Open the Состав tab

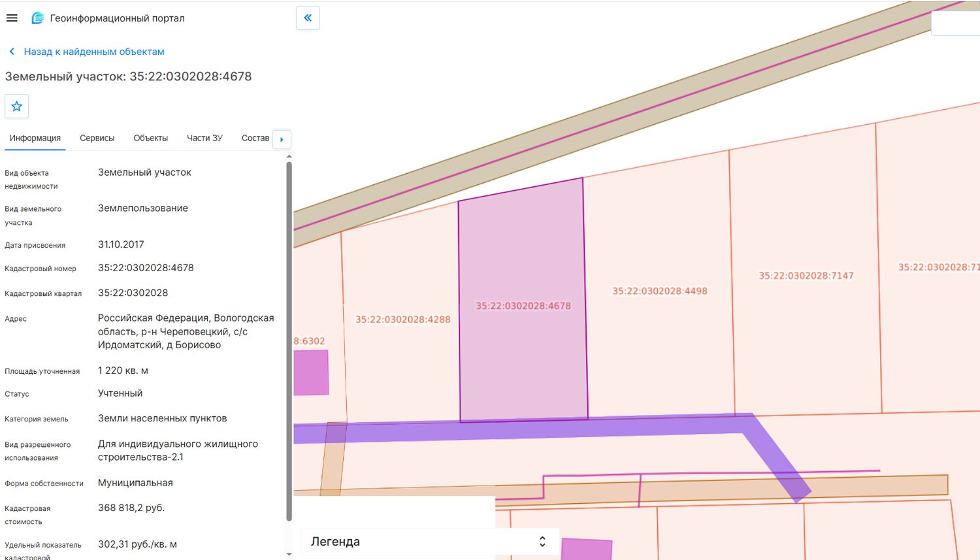[255, 138]
